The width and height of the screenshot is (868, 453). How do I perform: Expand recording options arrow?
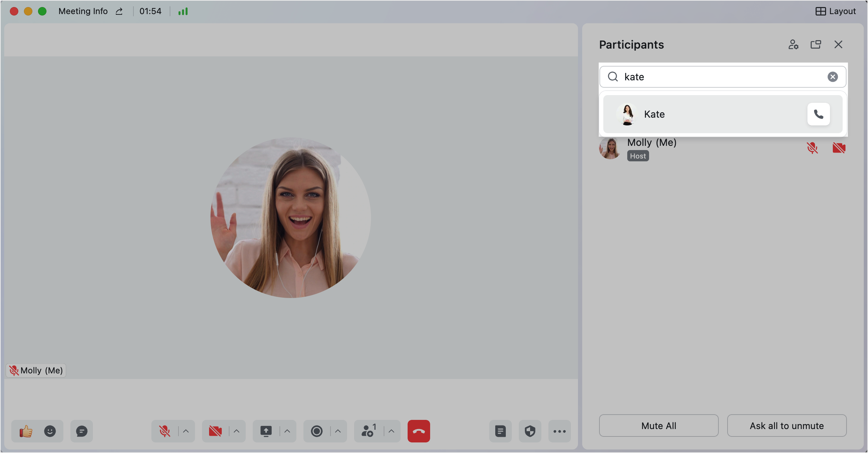point(338,431)
